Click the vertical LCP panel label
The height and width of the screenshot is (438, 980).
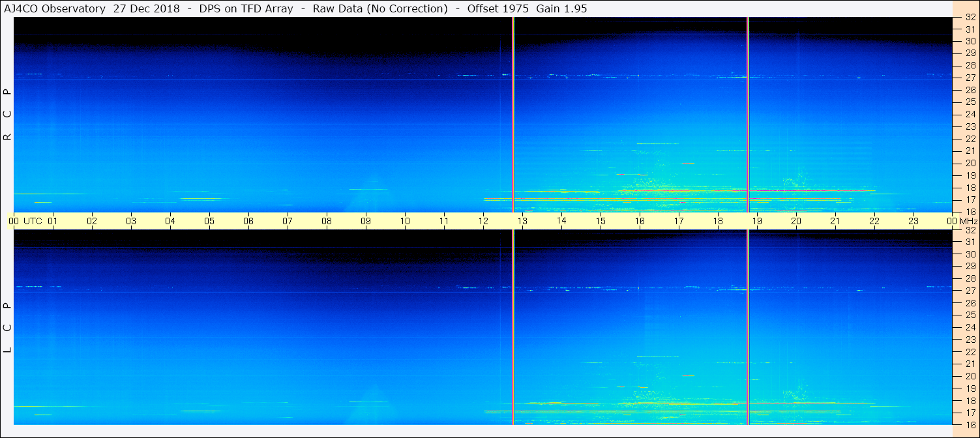[8, 327]
